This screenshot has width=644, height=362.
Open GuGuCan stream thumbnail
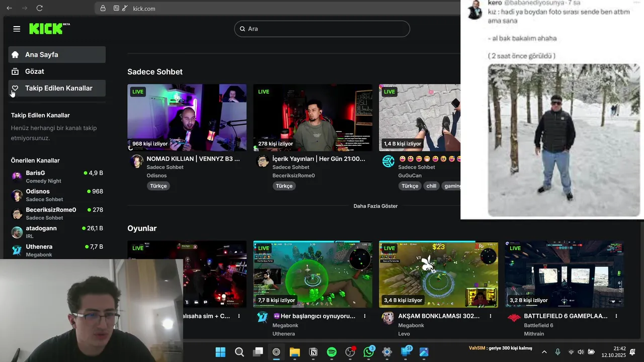(x=420, y=118)
